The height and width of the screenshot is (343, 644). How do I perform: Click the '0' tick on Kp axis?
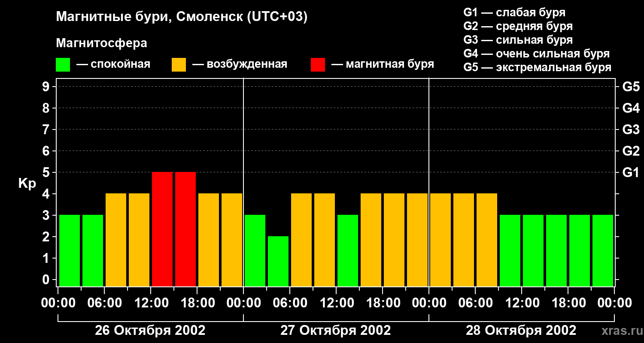click(x=47, y=280)
